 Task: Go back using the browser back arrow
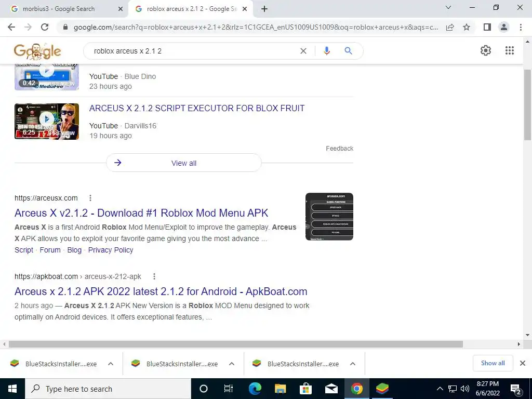[11, 27]
